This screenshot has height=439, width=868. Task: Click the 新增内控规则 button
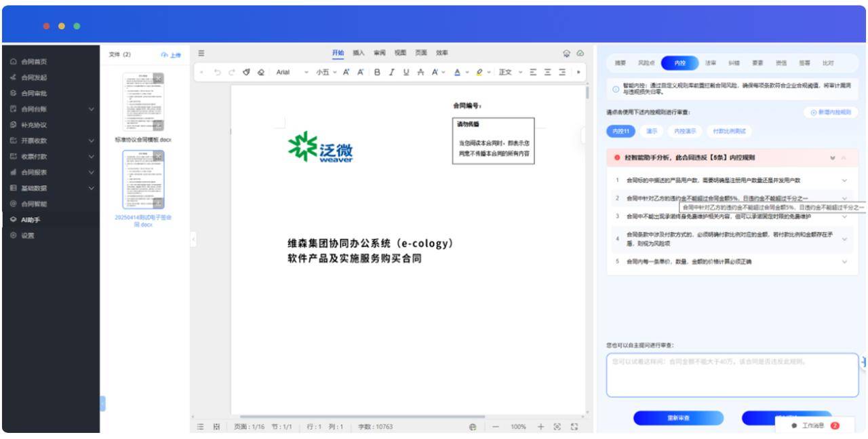(x=831, y=113)
